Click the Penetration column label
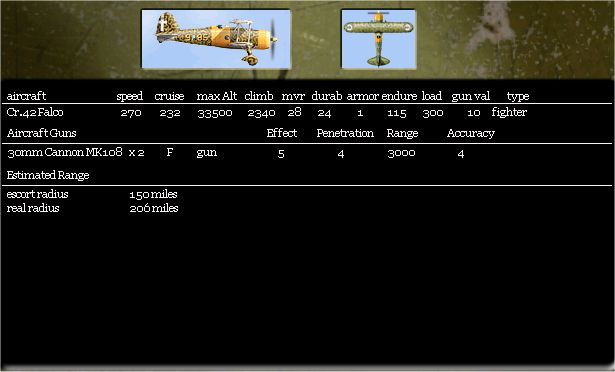Viewport: 615px width, 372px height. 345,133
